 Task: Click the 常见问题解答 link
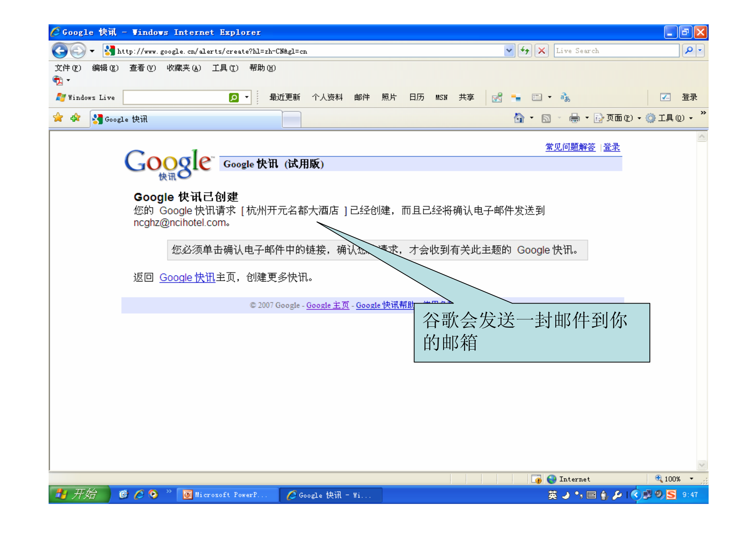click(570, 147)
